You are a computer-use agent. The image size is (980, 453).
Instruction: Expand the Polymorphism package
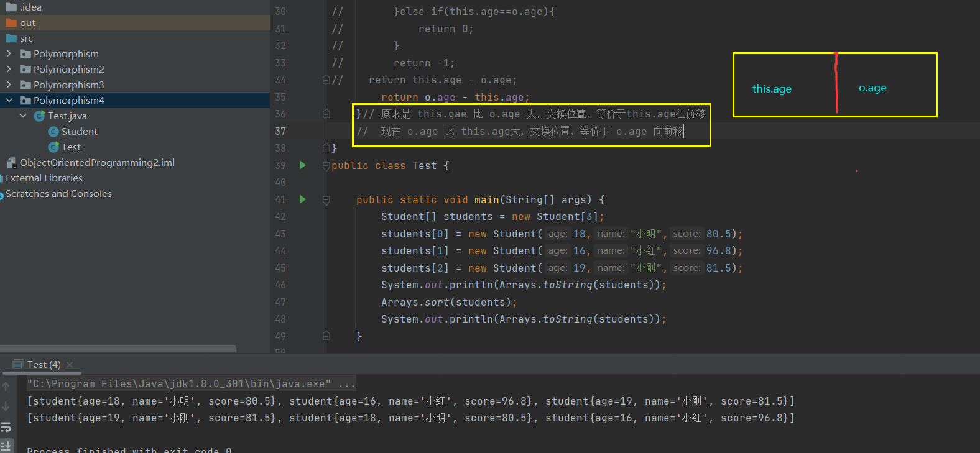click(9, 53)
